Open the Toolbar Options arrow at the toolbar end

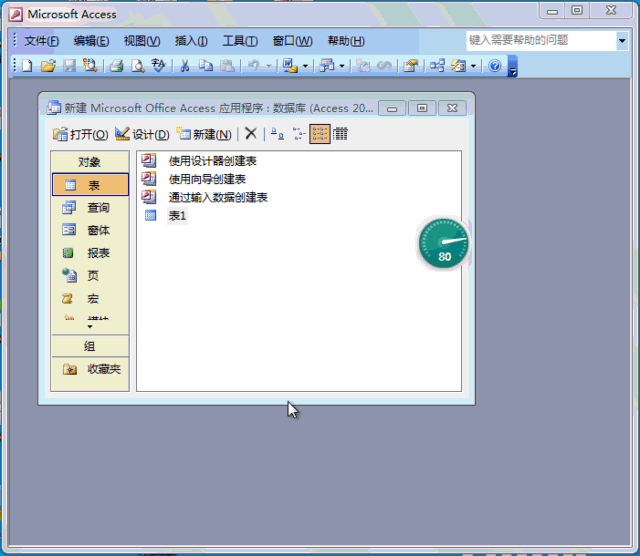click(512, 67)
